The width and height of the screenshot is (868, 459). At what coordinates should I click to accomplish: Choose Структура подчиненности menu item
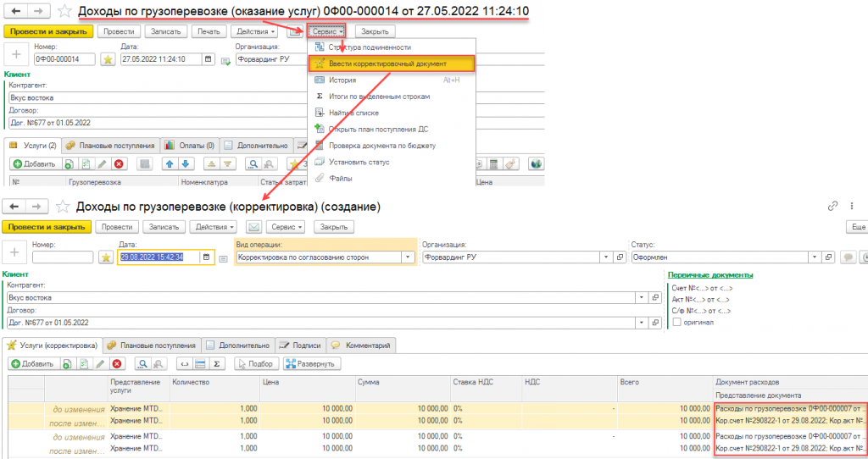[x=392, y=47]
